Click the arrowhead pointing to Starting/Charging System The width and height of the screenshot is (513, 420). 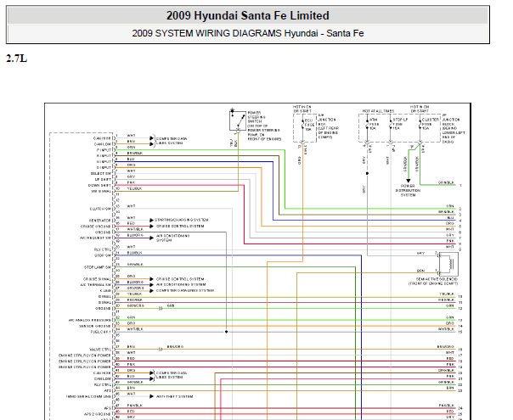(x=151, y=220)
